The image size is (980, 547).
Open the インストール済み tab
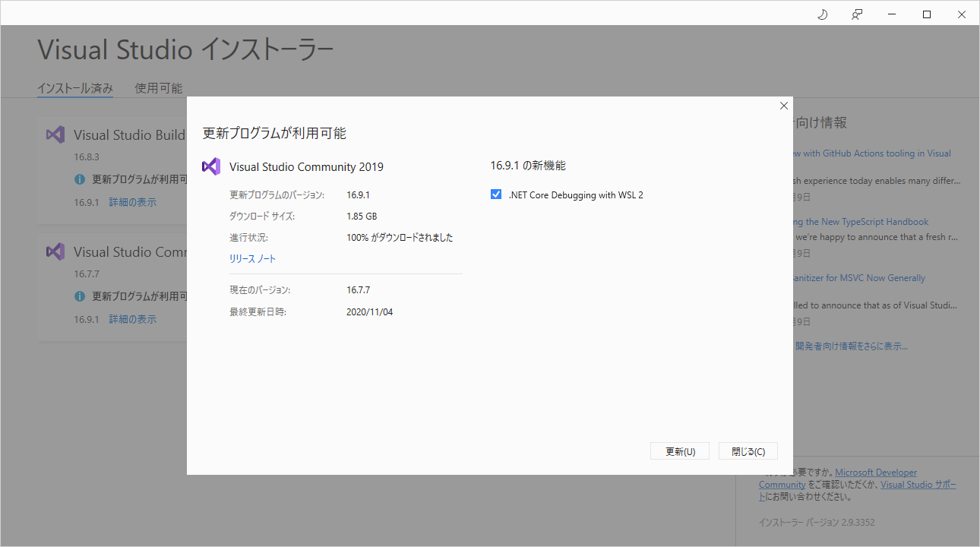coord(75,88)
